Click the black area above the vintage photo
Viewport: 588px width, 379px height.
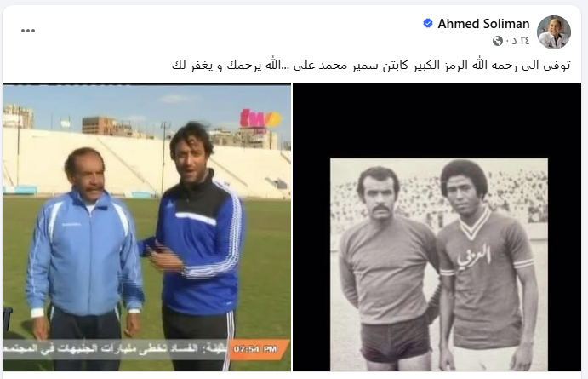point(437,120)
